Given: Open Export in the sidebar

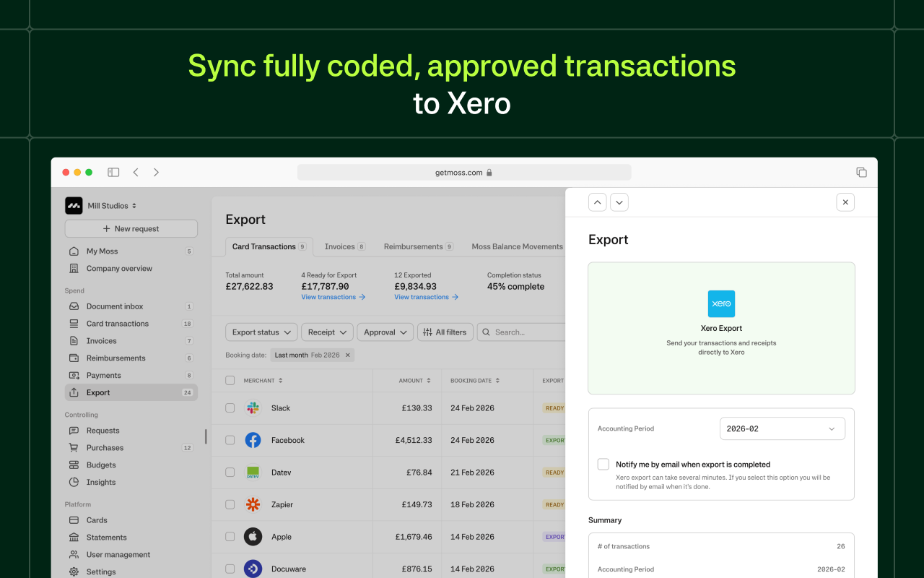Looking at the screenshot, I should coord(131,392).
